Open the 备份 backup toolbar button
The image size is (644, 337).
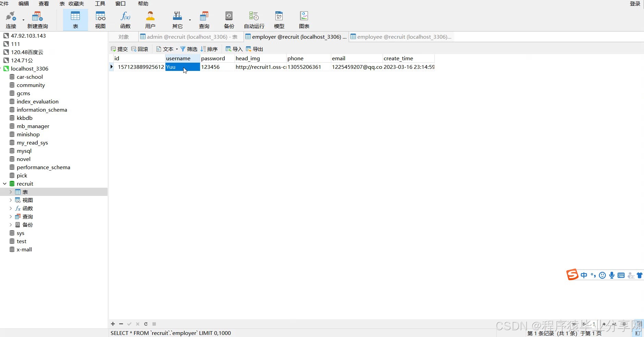pyautogui.click(x=229, y=20)
